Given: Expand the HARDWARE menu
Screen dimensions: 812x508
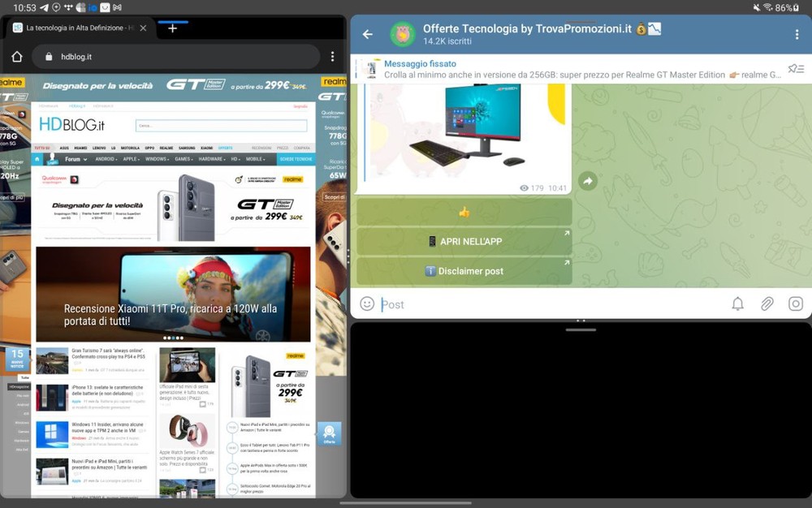Looking at the screenshot, I should 212,159.
